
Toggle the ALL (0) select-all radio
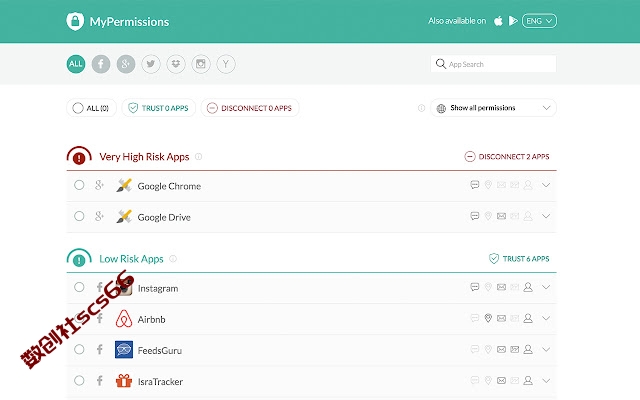pyautogui.click(x=78, y=108)
